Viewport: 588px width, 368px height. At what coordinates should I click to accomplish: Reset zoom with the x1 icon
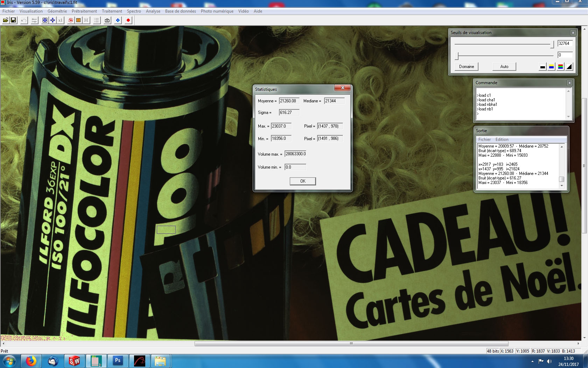tap(60, 20)
